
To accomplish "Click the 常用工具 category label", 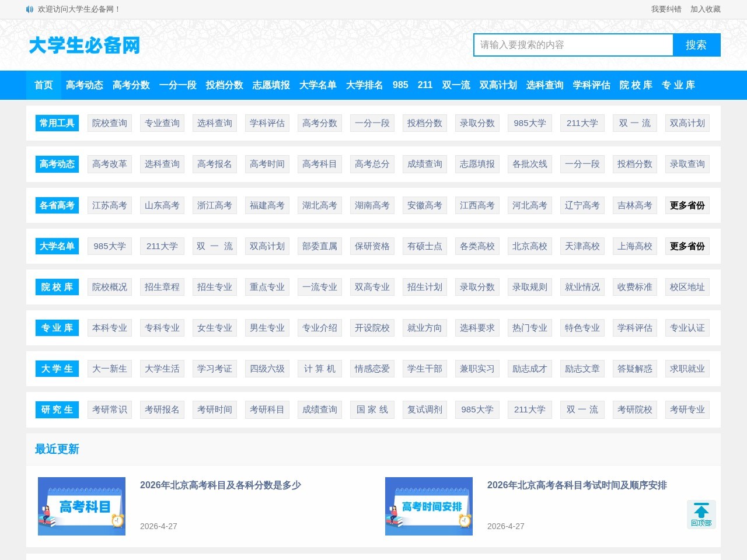I will point(57,123).
